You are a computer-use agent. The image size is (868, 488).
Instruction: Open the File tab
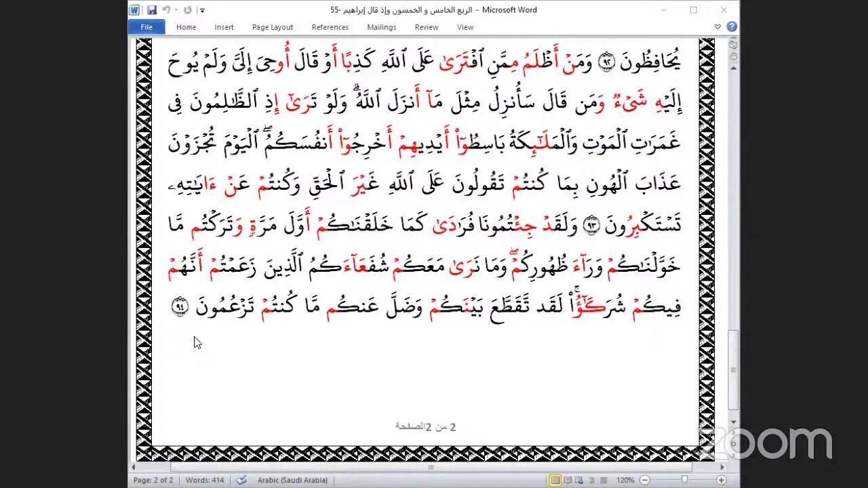click(x=146, y=27)
